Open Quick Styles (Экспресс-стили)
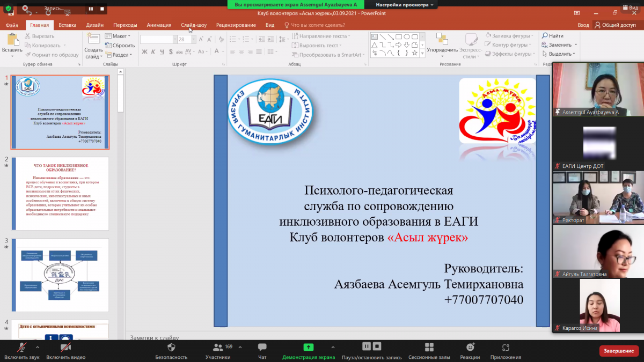The height and width of the screenshot is (362, 644). pyautogui.click(x=471, y=46)
